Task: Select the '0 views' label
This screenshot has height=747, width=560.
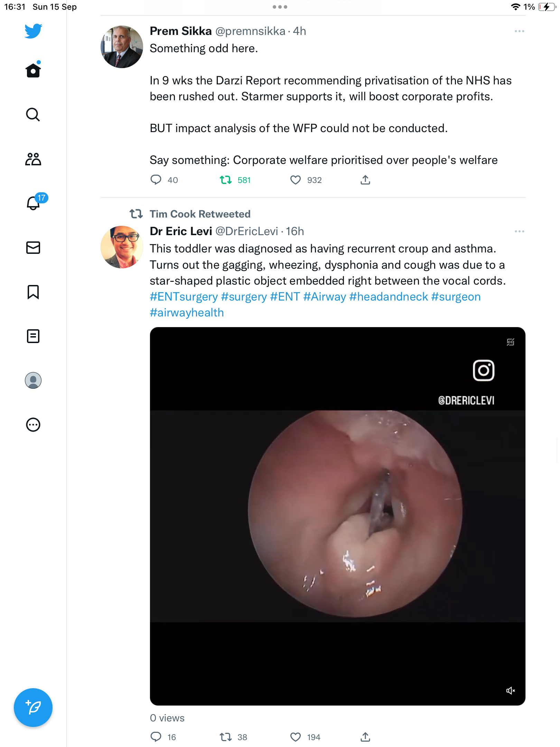Action: (167, 718)
